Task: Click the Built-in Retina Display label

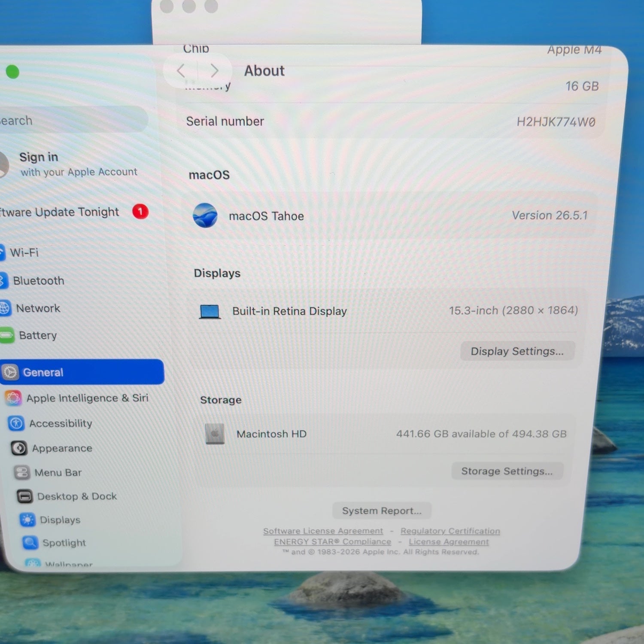Action: (x=289, y=311)
